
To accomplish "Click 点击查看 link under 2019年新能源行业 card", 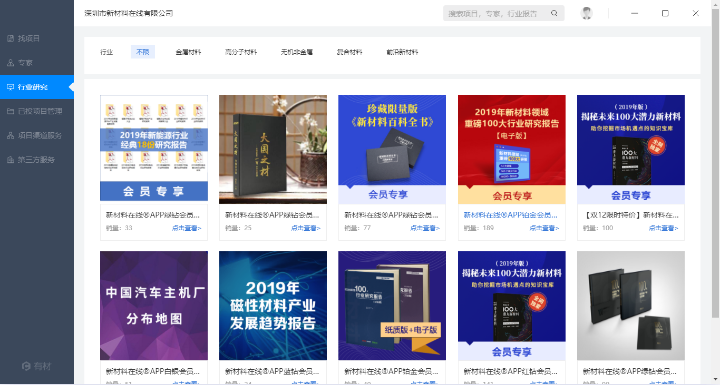I will (186, 228).
